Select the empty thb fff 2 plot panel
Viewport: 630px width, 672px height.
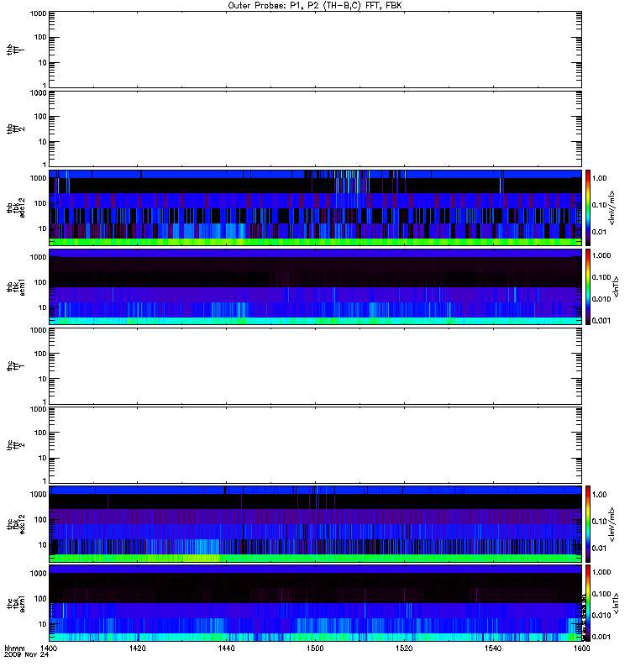click(x=315, y=129)
